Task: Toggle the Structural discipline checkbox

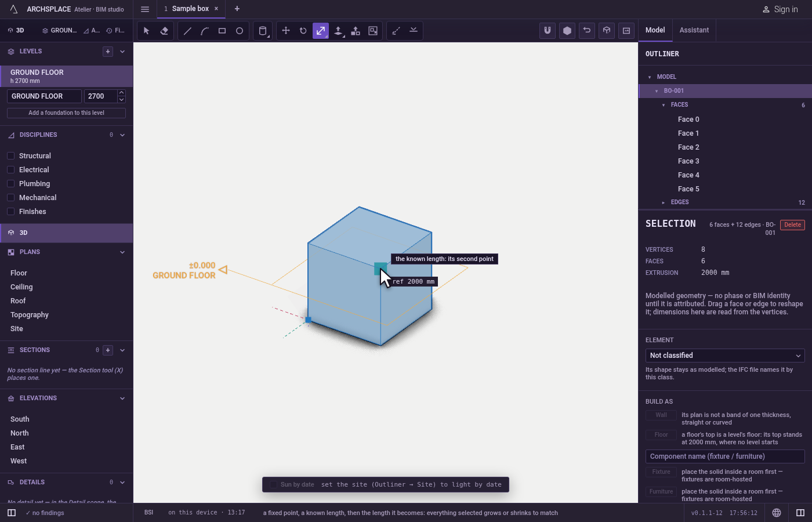Action: tap(11, 156)
